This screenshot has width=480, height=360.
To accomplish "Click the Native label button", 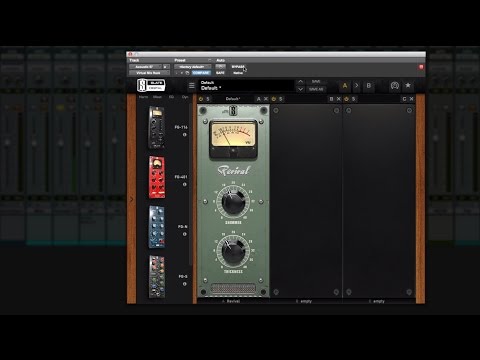I will tap(238, 73).
